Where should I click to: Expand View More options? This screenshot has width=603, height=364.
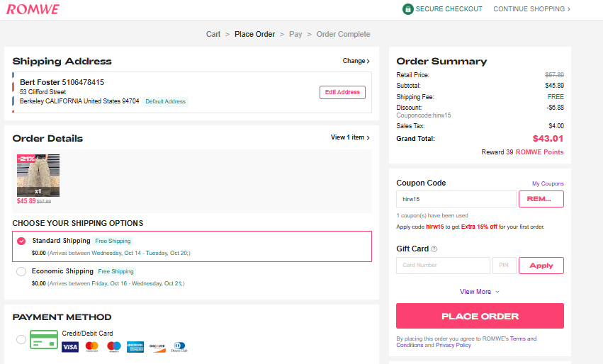480,292
